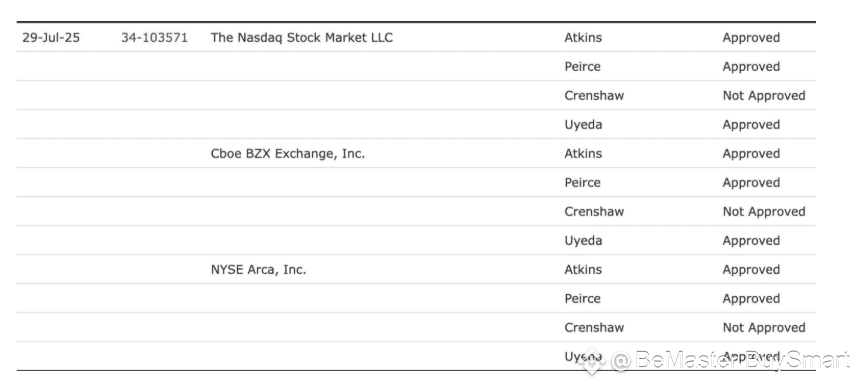857x387 pixels.
Task: Select Crenshaw in the NYSE Arca group
Action: pyautogui.click(x=594, y=327)
